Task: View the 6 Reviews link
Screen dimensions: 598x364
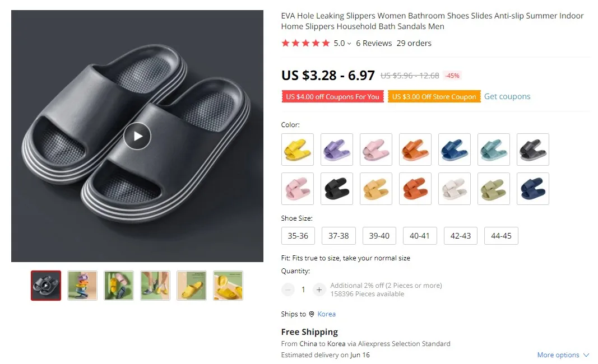Action: (374, 43)
